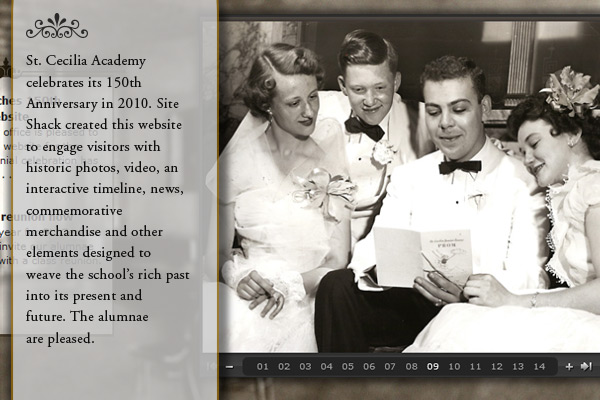Go to slide 03

[305, 367]
